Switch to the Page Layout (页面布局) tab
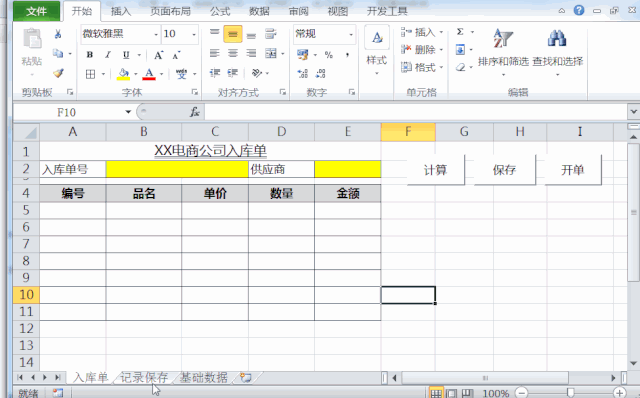 coord(171,11)
